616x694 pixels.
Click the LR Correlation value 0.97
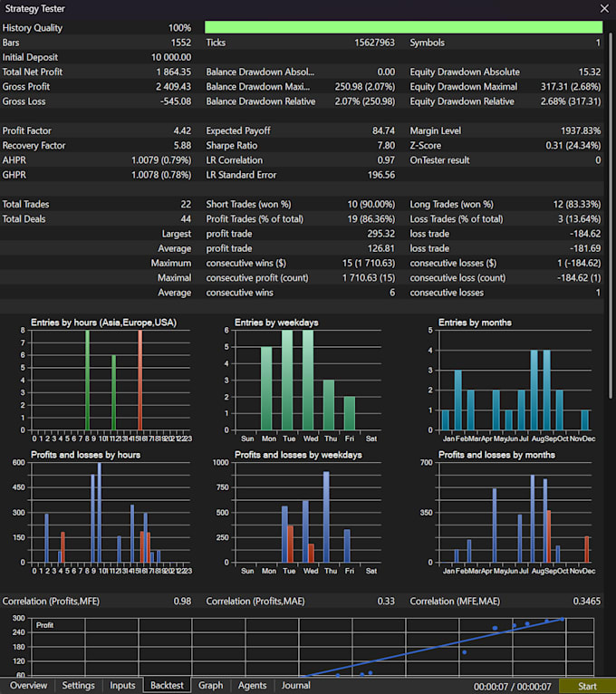point(386,160)
